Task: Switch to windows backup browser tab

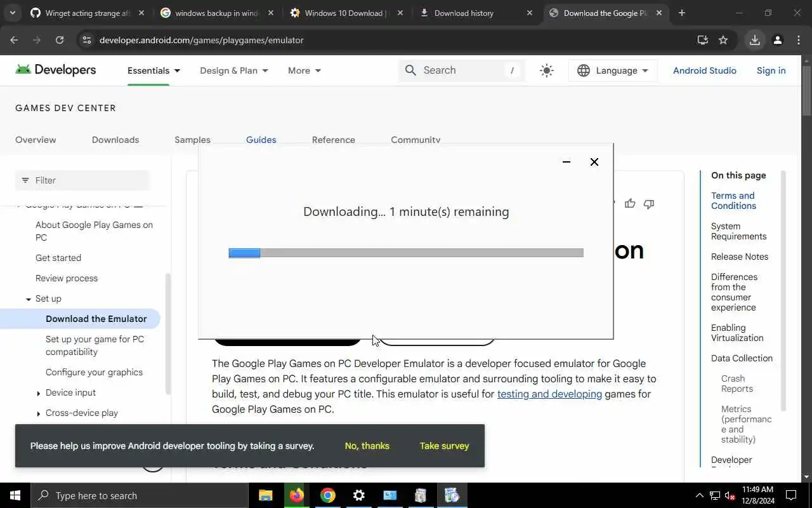Action: (217, 13)
